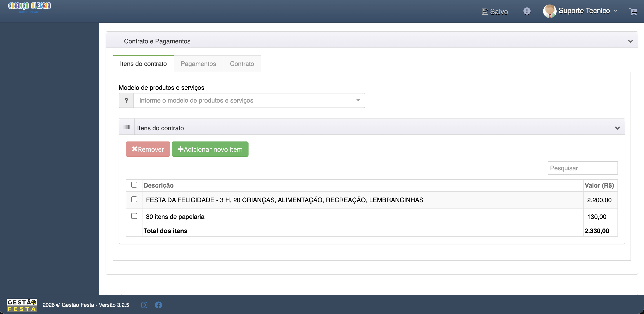The height and width of the screenshot is (314, 644).
Task: Click the Gestão Festa footer logo
Action: click(x=22, y=305)
